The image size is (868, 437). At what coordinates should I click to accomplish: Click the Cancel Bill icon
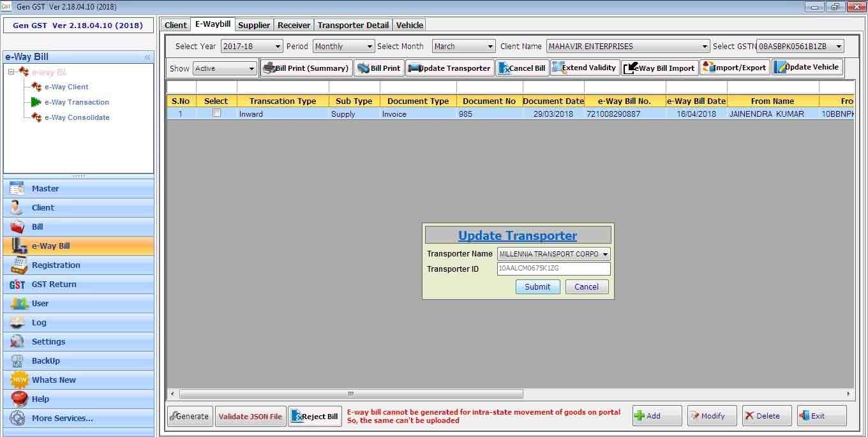[x=503, y=68]
